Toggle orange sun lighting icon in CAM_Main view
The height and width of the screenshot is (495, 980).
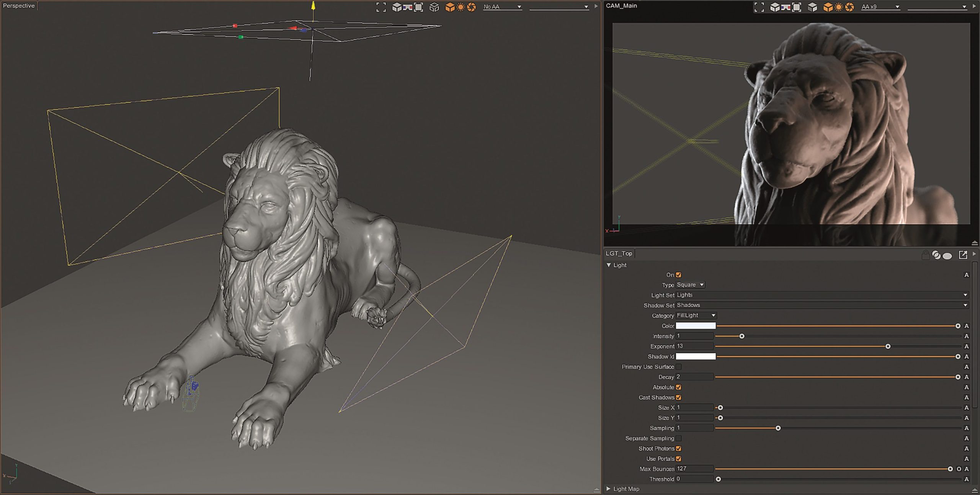tap(838, 7)
